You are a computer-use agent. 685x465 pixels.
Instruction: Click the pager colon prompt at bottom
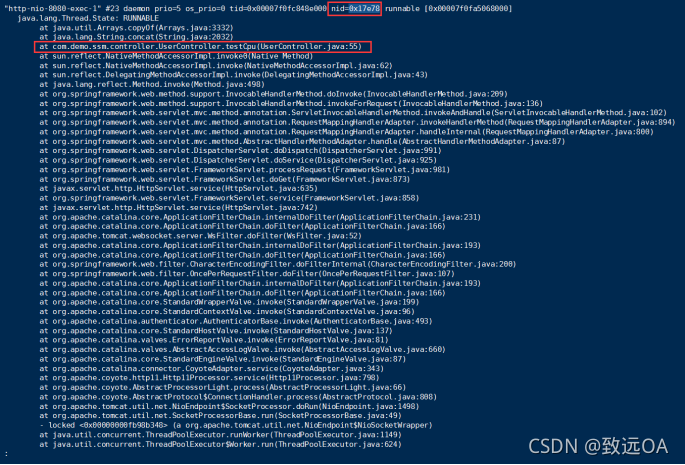click(6, 455)
